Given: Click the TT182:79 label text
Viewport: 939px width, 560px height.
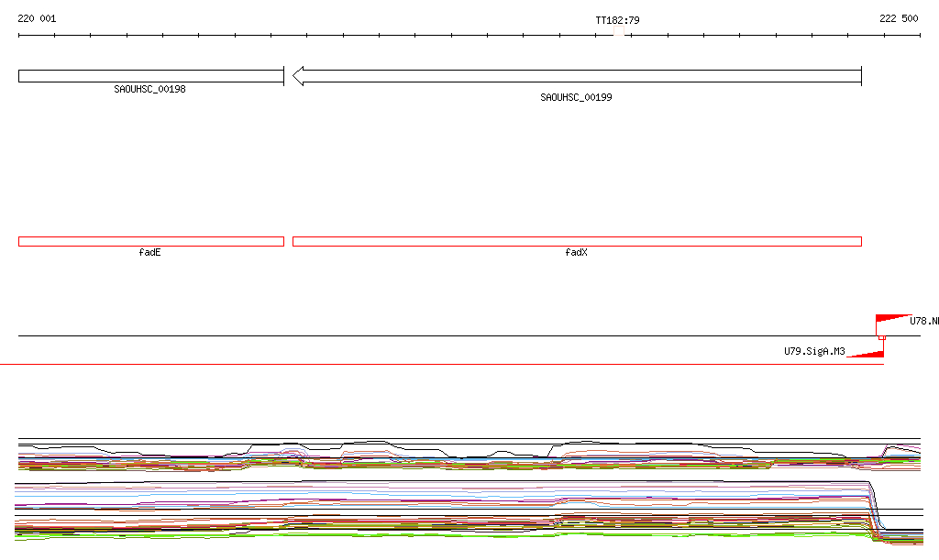Looking at the screenshot, I should [x=617, y=20].
